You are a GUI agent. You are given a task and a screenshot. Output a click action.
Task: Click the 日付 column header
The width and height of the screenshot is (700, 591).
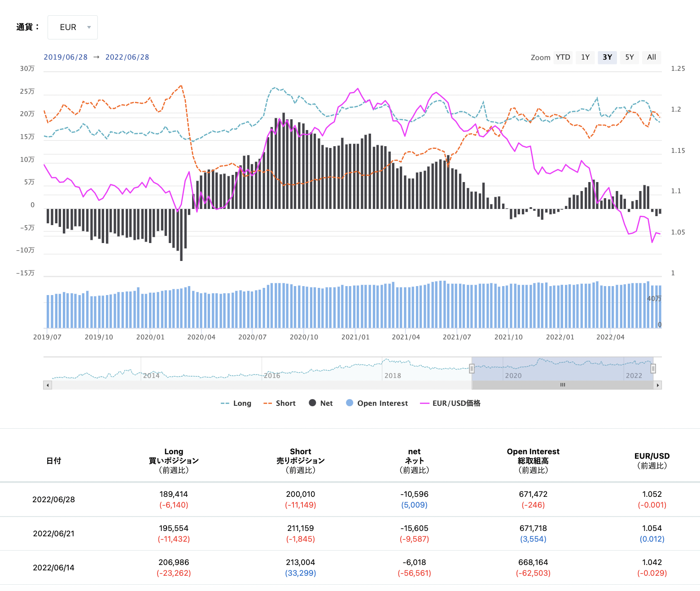(x=54, y=461)
